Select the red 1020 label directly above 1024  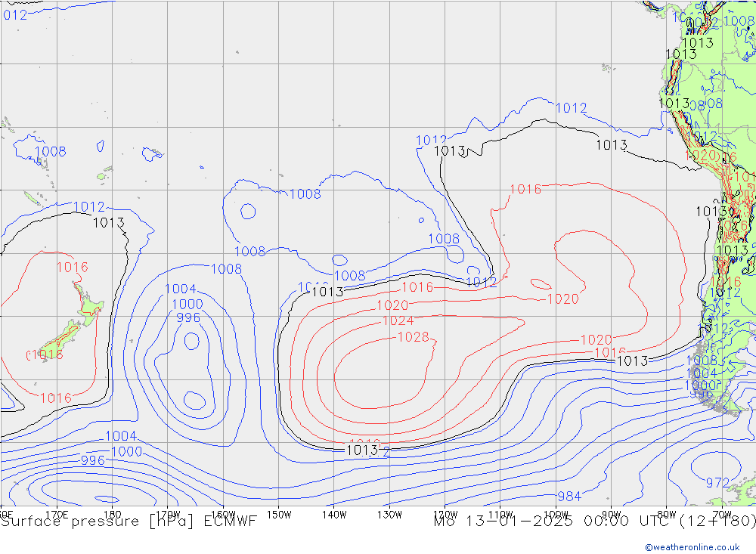(392, 305)
